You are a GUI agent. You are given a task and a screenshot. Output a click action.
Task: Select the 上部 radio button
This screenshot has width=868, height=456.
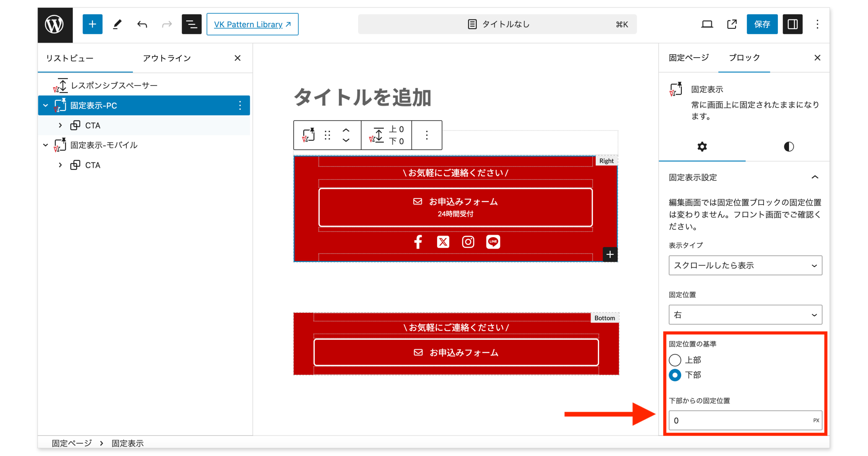point(675,360)
